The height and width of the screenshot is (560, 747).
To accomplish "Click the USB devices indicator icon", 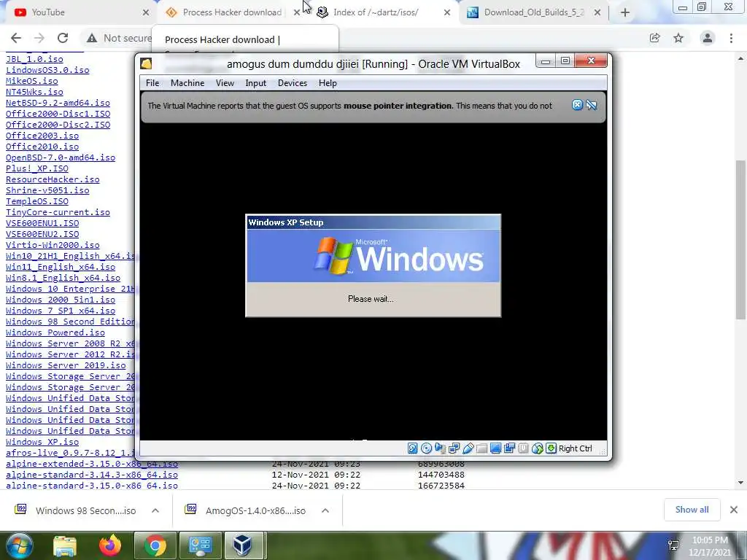I will pos(468,448).
